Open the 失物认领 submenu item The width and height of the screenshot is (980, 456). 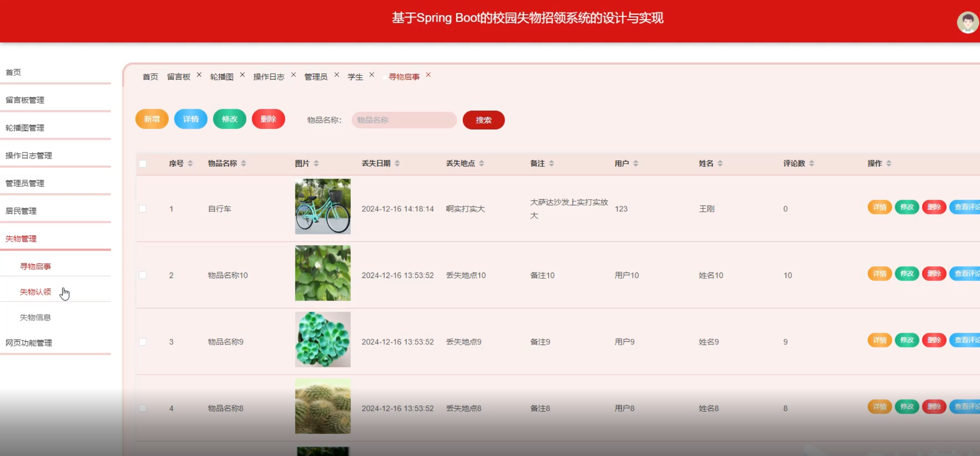[x=36, y=292]
